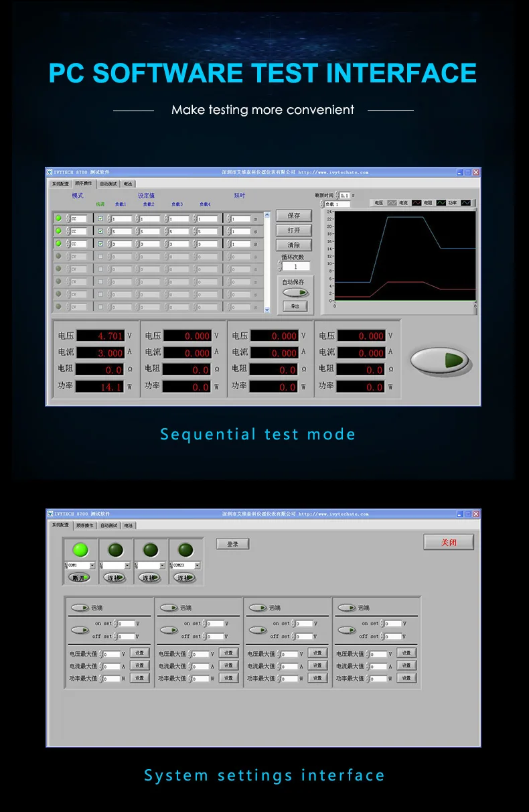
Task: Toggle the fourth channel's on/off set switch
Action: tap(346, 630)
